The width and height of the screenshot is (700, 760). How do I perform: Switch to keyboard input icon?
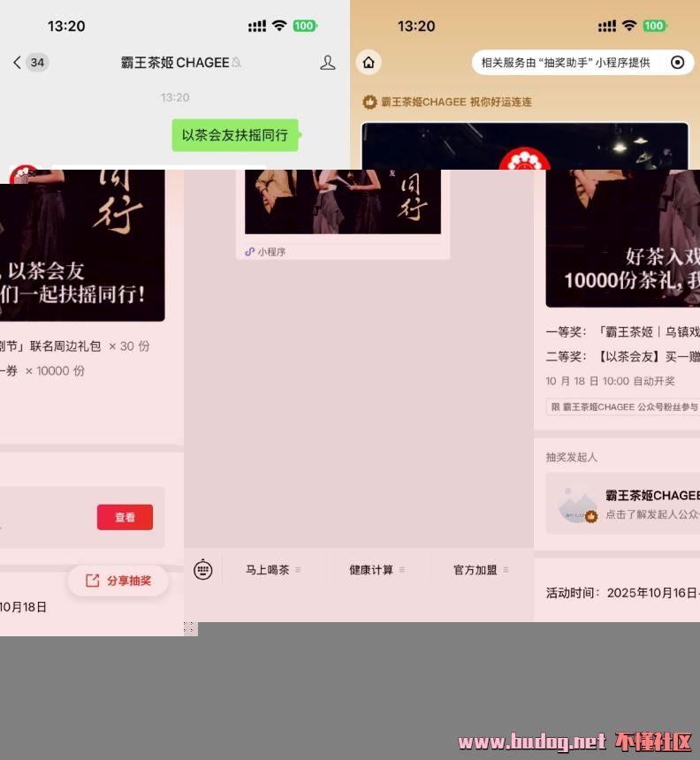click(x=203, y=570)
